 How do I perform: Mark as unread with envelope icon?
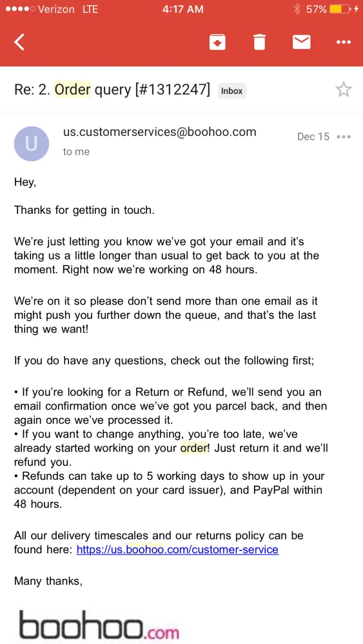[301, 42]
